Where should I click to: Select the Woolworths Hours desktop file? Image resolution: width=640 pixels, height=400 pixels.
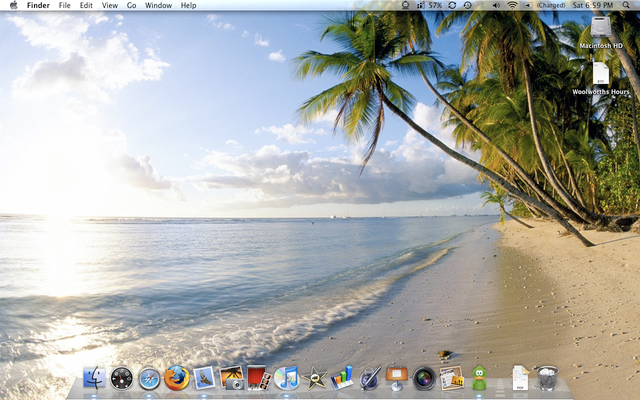600,73
